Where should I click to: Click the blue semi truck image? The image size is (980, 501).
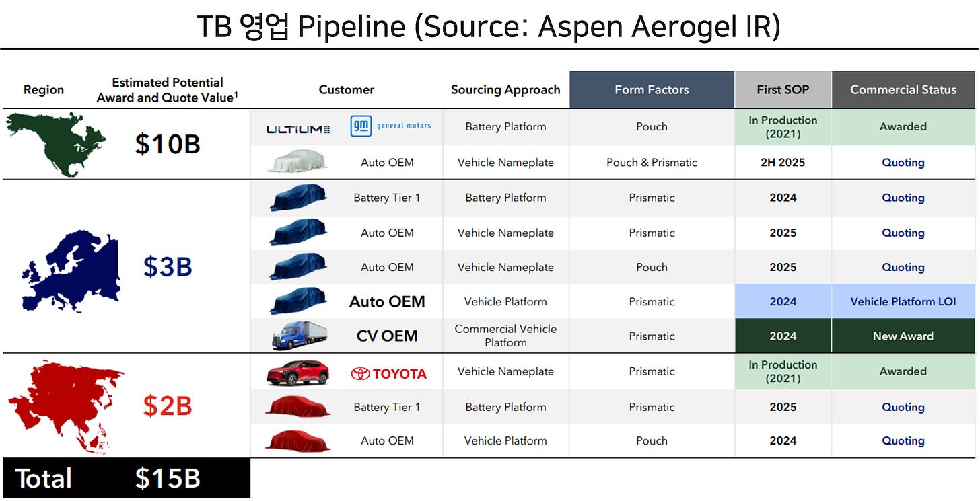click(300, 336)
